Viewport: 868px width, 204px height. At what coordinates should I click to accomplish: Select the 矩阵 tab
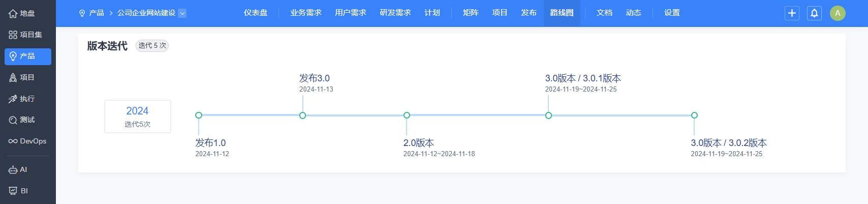(471, 13)
